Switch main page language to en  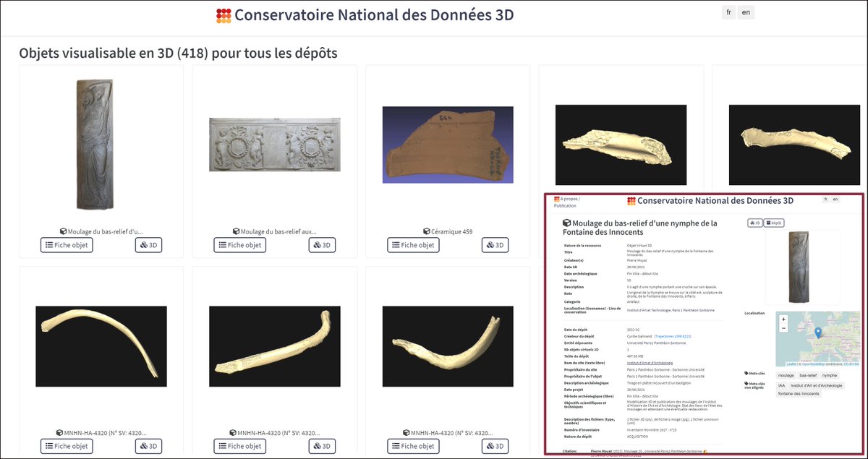pyautogui.click(x=746, y=12)
